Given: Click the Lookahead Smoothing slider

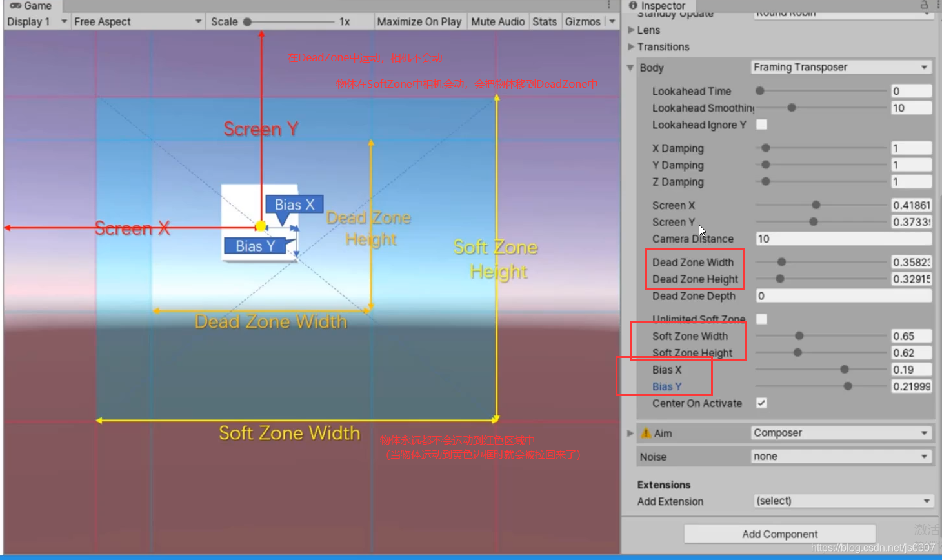Looking at the screenshot, I should pos(822,108).
